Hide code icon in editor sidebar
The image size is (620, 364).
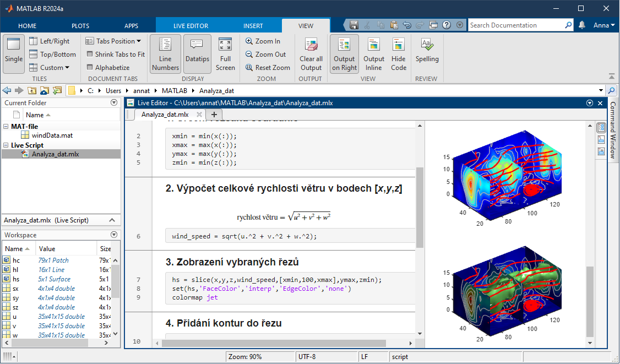(x=601, y=151)
